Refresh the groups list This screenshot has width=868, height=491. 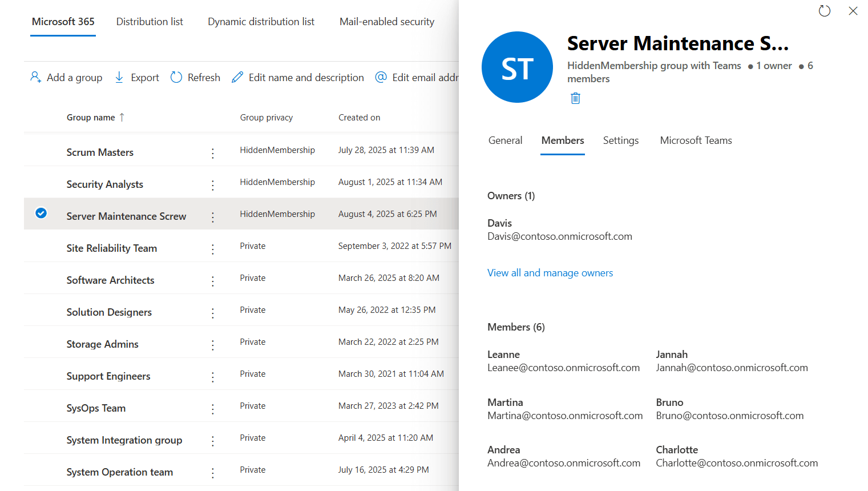[195, 77]
